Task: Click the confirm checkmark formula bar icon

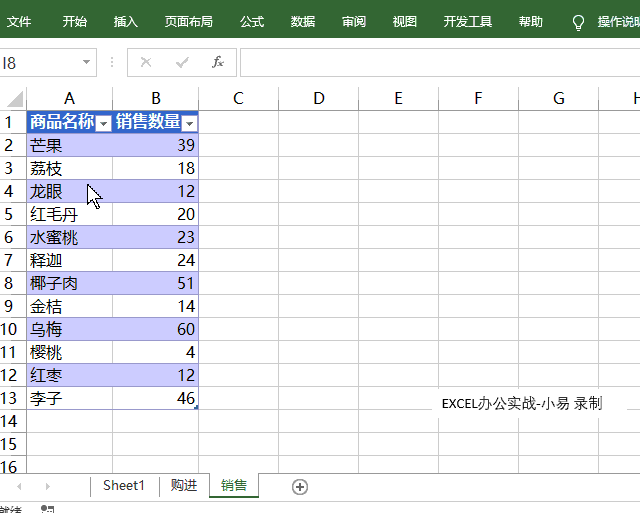Action: point(182,62)
